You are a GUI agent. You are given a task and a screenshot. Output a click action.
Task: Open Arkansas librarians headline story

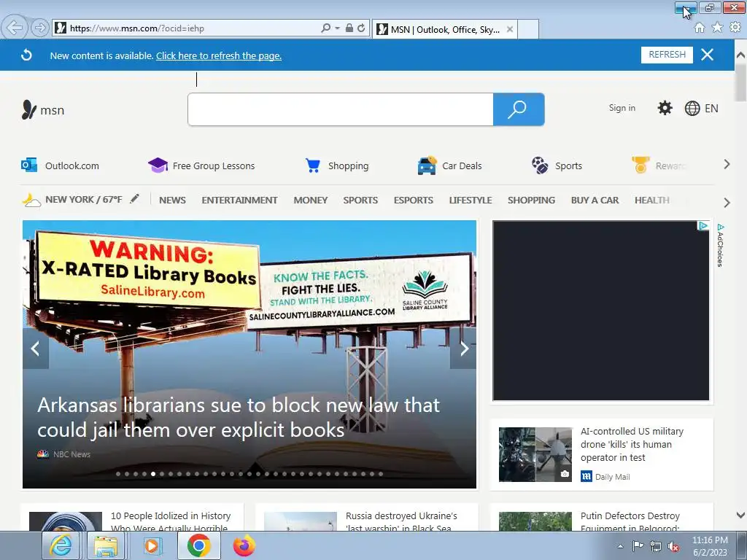point(239,417)
